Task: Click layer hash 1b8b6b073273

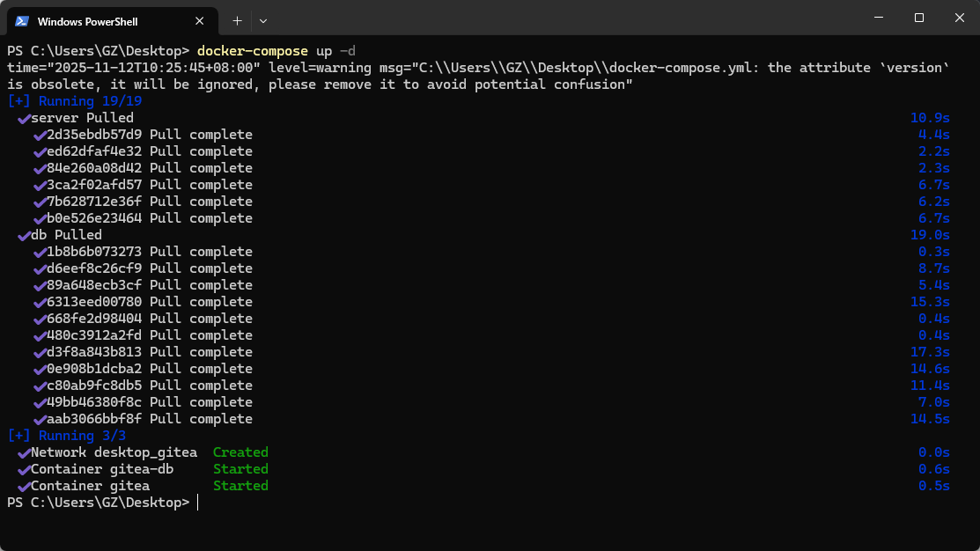Action: coord(94,252)
